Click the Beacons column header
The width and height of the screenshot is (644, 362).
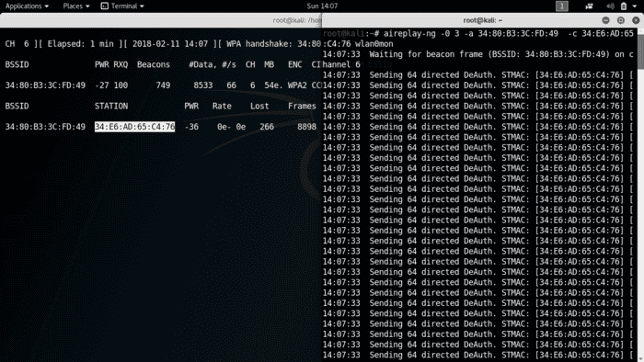pyautogui.click(x=154, y=65)
